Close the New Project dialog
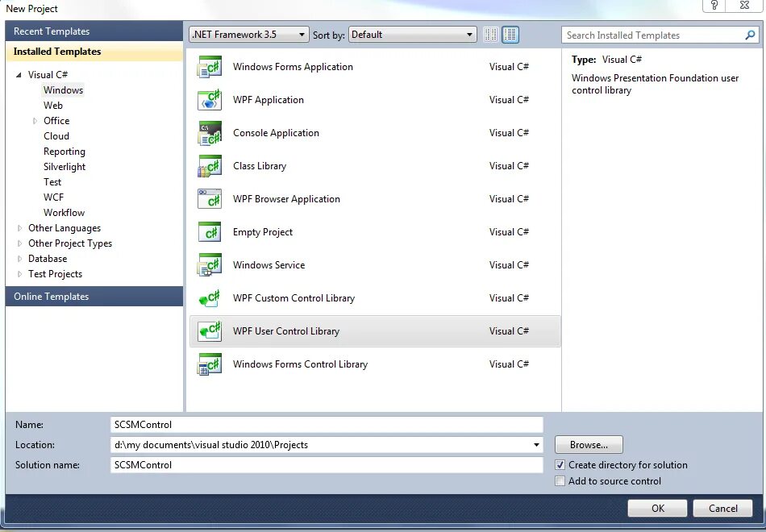Image resolution: width=766 pixels, height=532 pixels. 744,6
